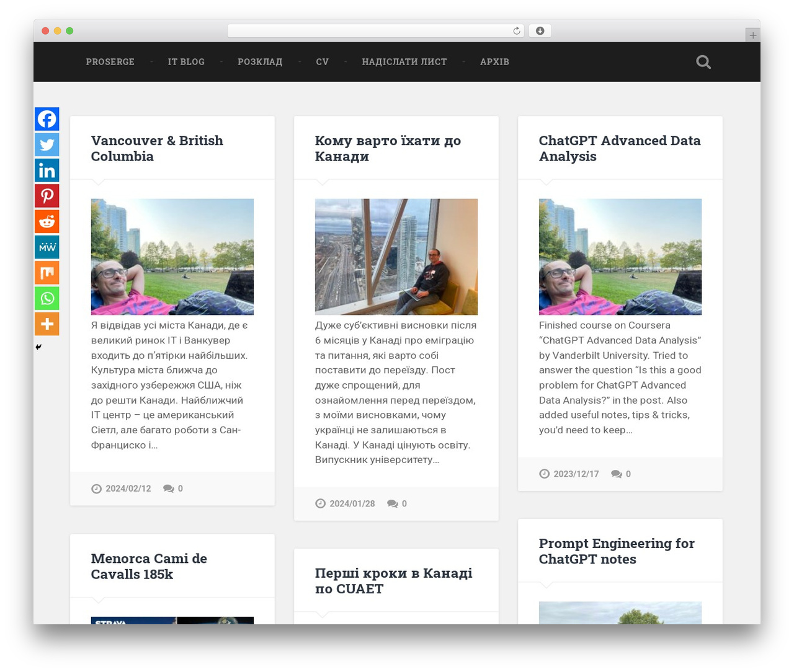This screenshot has width=794, height=672.
Task: Click the ChatGPT Advanced Data Analysis photo thumbnail
Action: pyautogui.click(x=620, y=257)
